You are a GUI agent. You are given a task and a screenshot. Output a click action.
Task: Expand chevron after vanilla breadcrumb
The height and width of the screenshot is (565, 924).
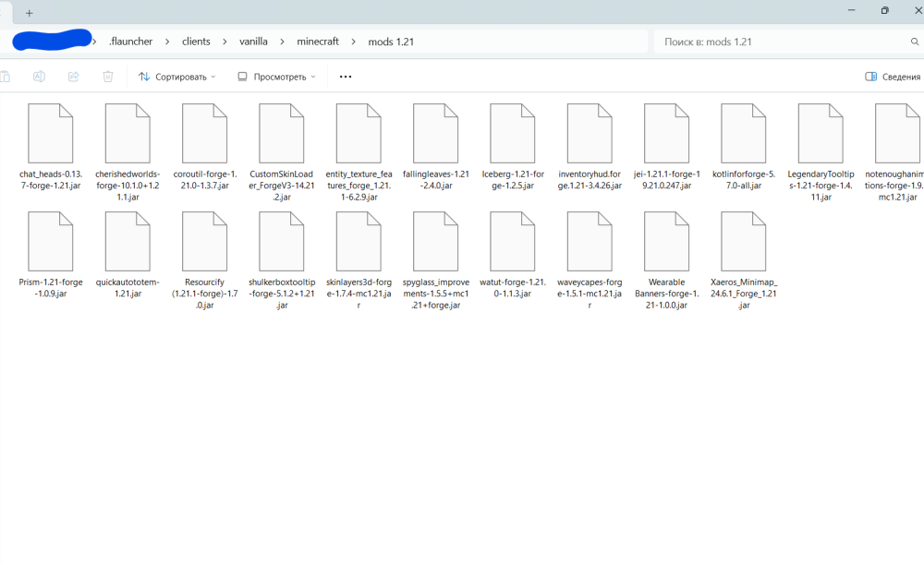[x=282, y=42]
